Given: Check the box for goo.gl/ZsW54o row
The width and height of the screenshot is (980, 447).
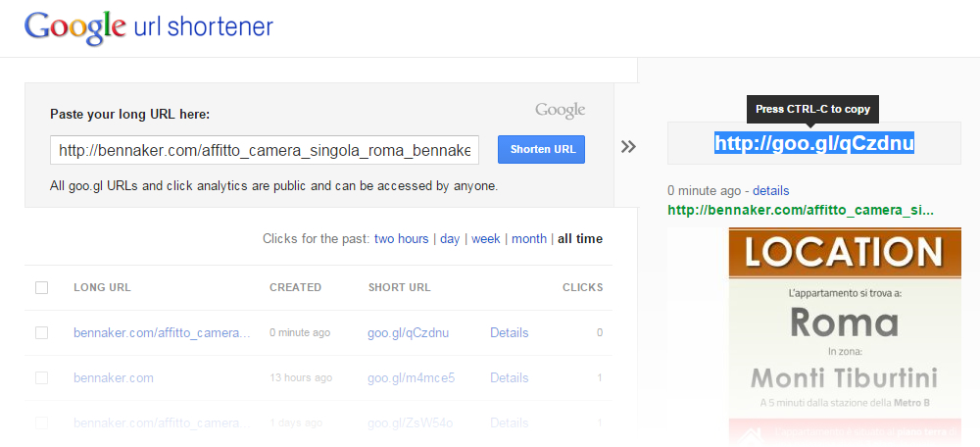Looking at the screenshot, I should (x=42, y=422).
